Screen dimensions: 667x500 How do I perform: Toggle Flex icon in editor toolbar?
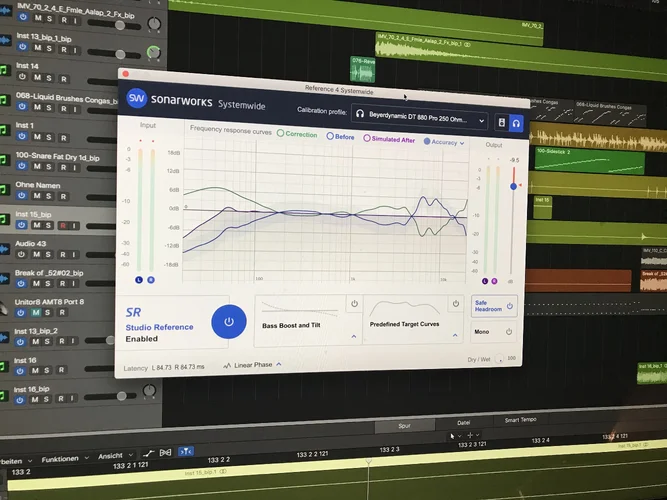[165, 452]
